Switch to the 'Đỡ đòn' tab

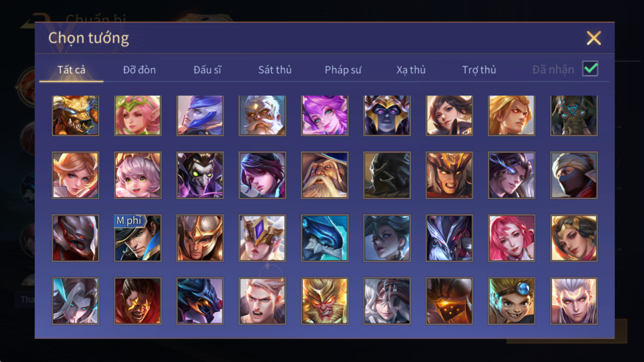pyautogui.click(x=139, y=70)
